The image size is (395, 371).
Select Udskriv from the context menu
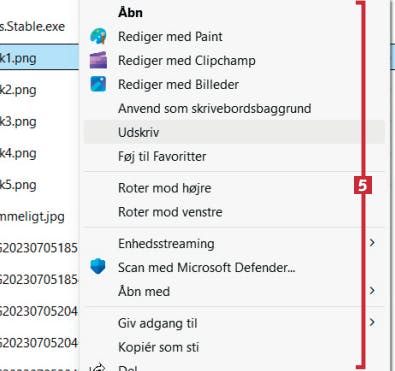(x=234, y=132)
